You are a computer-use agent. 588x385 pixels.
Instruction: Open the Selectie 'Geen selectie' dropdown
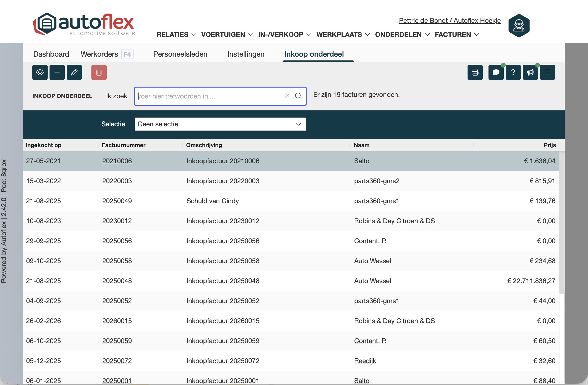click(x=220, y=124)
